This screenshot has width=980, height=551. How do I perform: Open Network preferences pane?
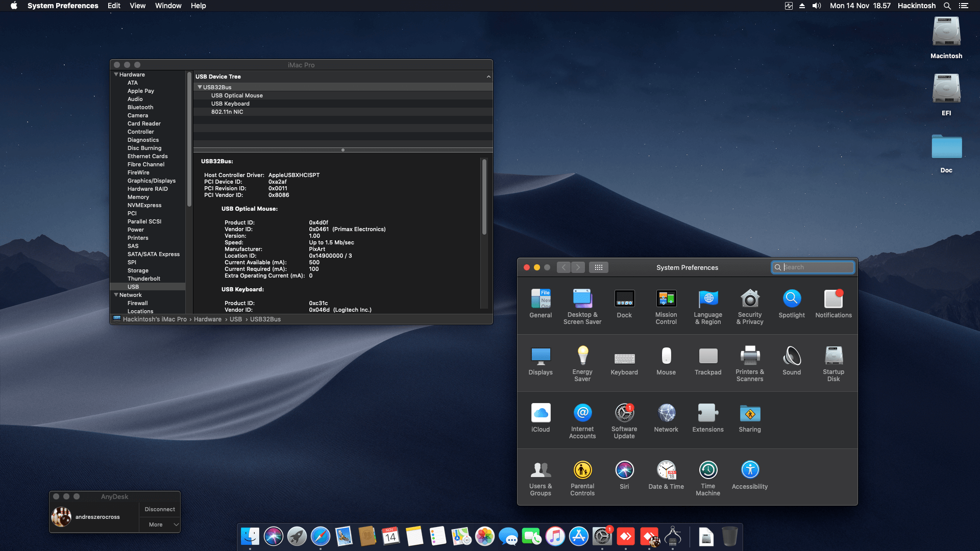pos(666,418)
